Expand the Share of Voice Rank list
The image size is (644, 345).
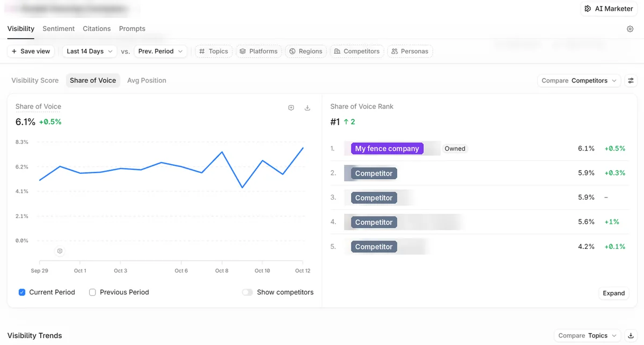pos(613,293)
